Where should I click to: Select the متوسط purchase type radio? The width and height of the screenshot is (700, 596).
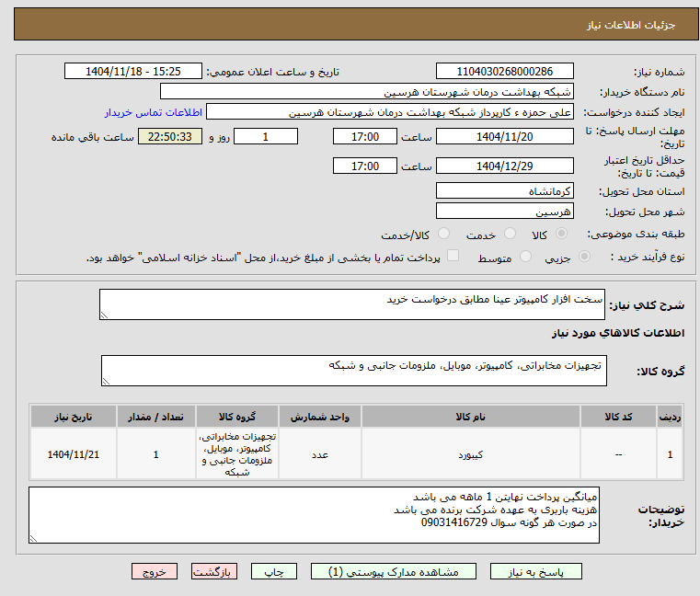point(525,257)
